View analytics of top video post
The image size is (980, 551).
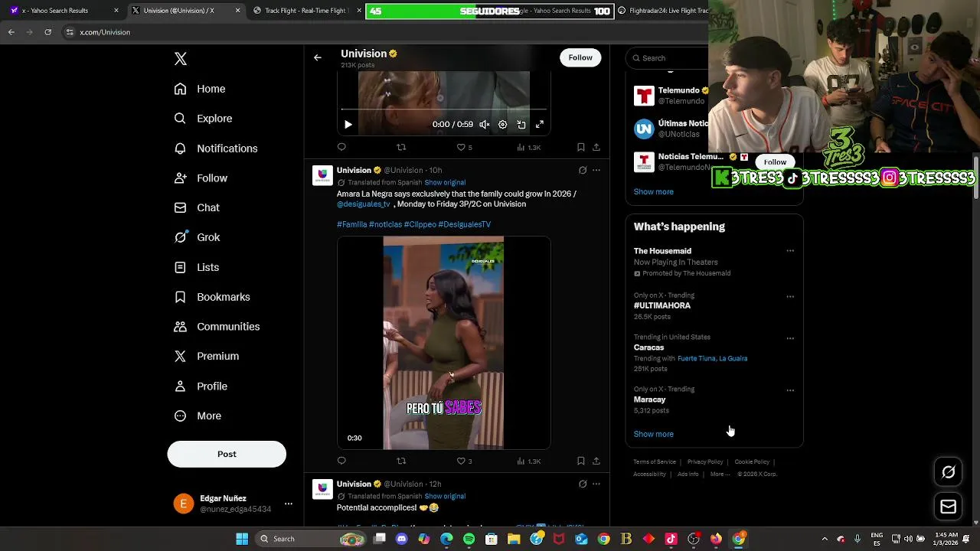click(x=529, y=147)
